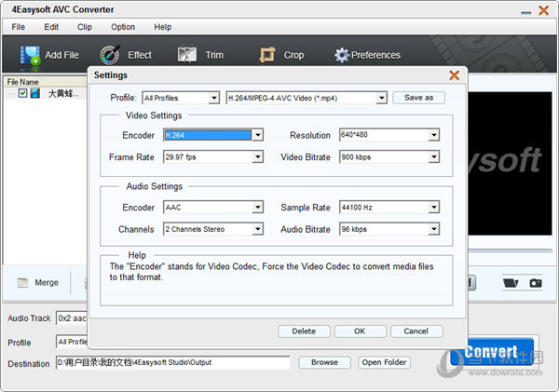Click Cancel in the Settings dialog

pos(416,331)
